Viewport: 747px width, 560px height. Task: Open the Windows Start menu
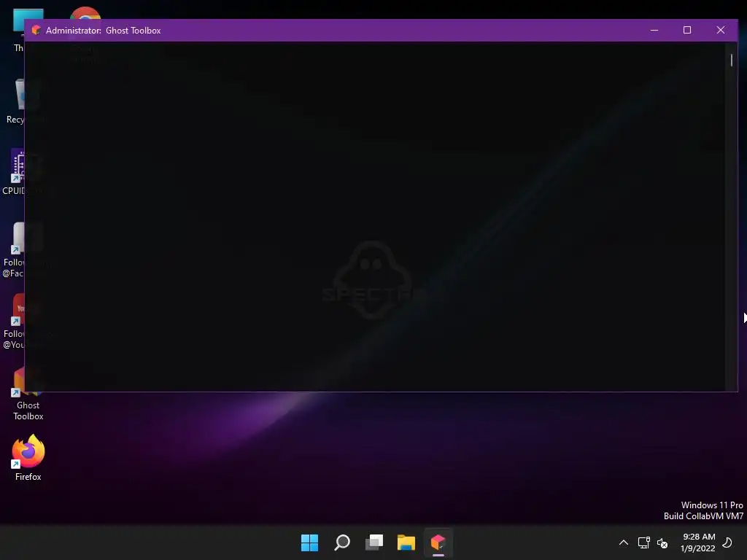coord(309,542)
